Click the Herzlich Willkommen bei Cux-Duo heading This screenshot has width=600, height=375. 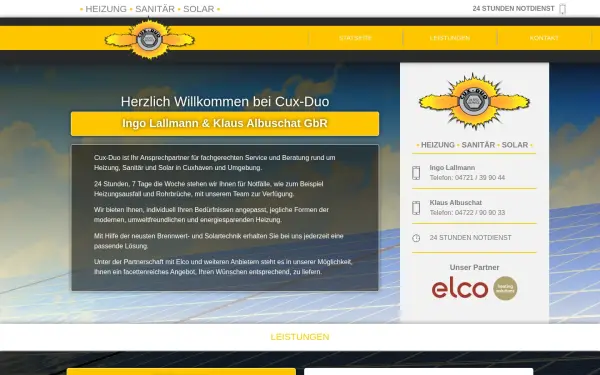pos(225,101)
